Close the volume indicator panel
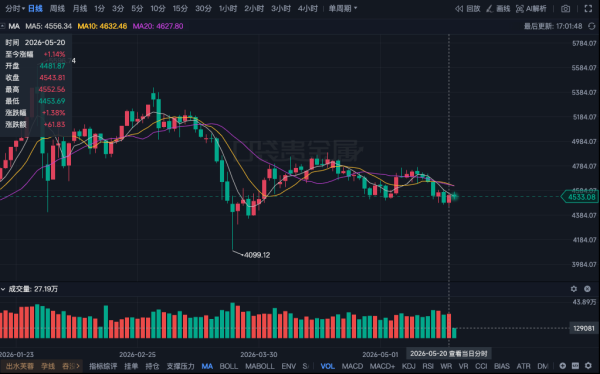Image resolution: width=600 pixels, height=374 pixels. (x=587, y=289)
